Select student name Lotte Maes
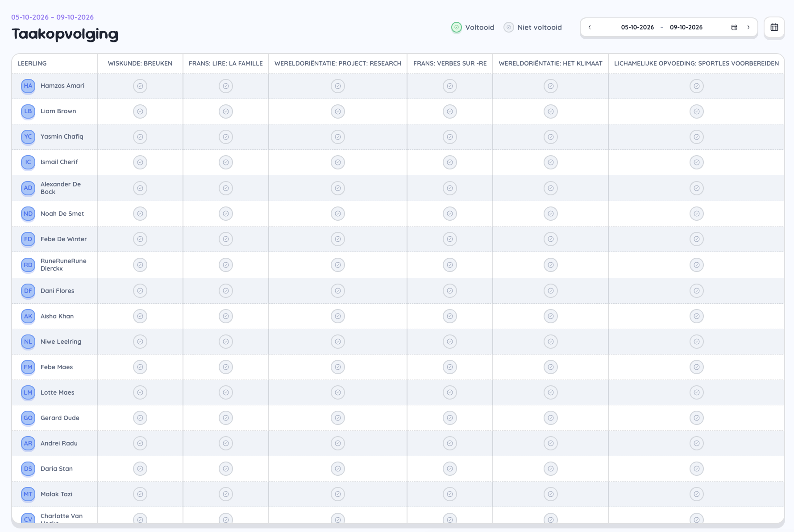This screenshot has height=532, width=794. coord(58,392)
